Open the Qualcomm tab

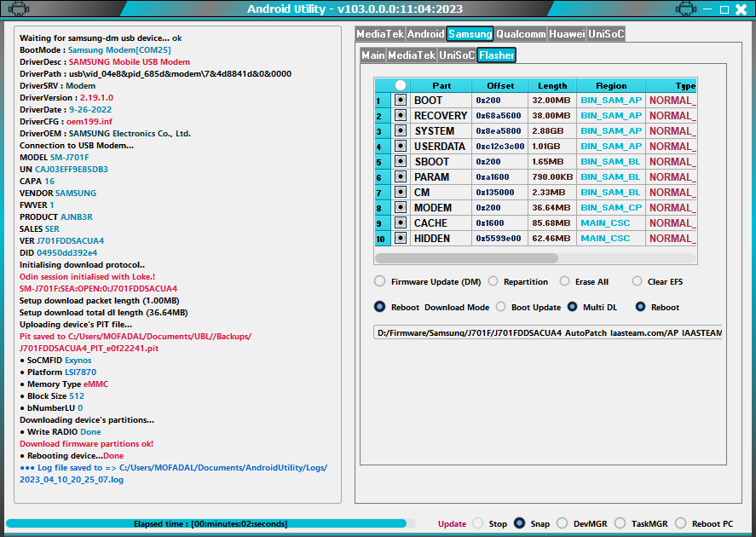coord(521,34)
